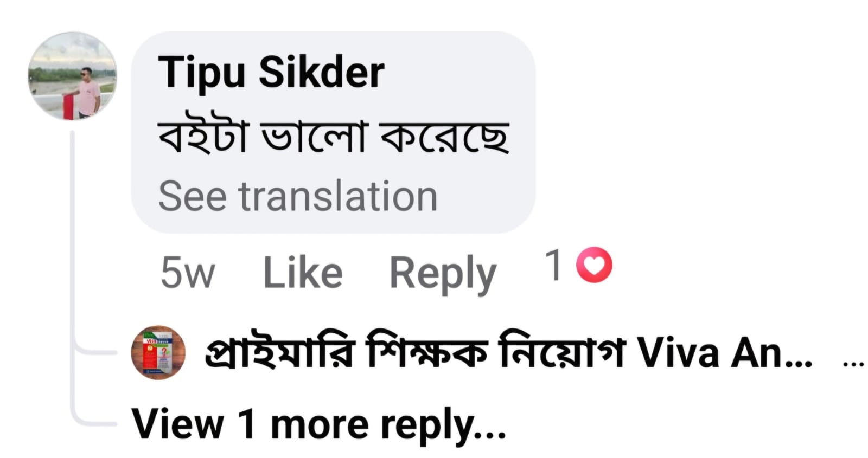Like Tipu Sikder's comment
This screenshot has width=868, height=458.
pos(303,273)
